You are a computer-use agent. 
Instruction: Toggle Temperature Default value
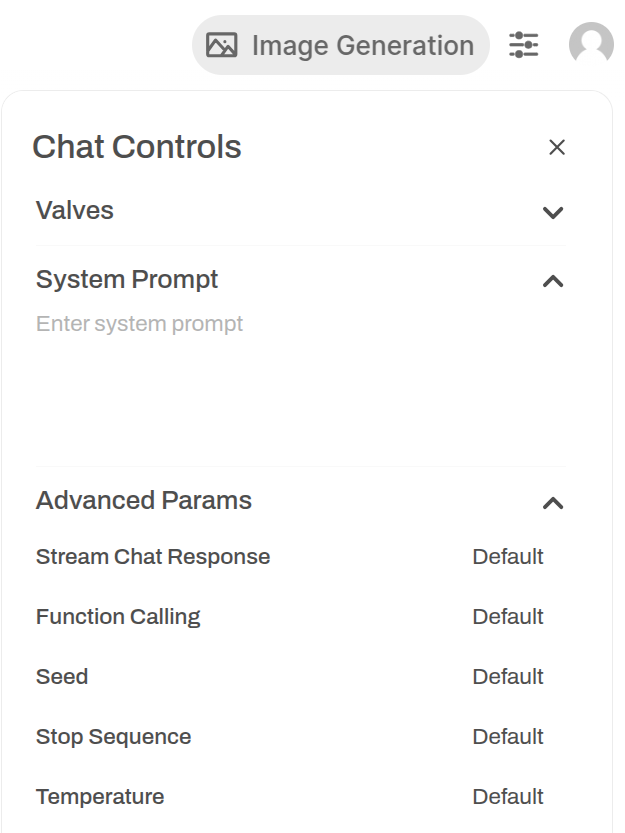pos(508,797)
